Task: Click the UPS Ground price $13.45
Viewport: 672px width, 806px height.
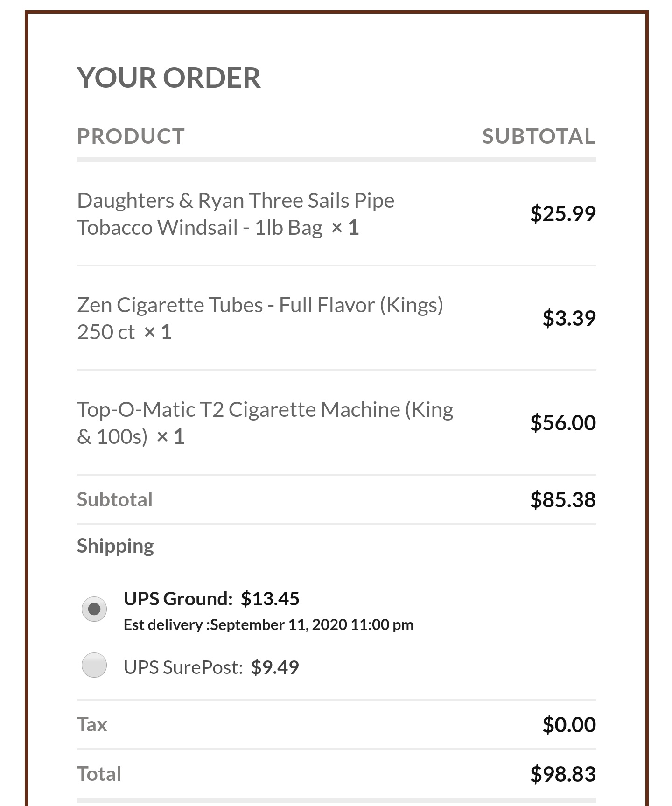Action: click(270, 598)
